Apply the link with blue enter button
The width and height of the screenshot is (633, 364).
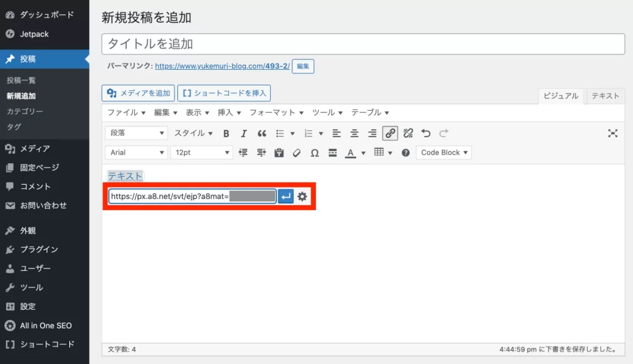point(286,197)
